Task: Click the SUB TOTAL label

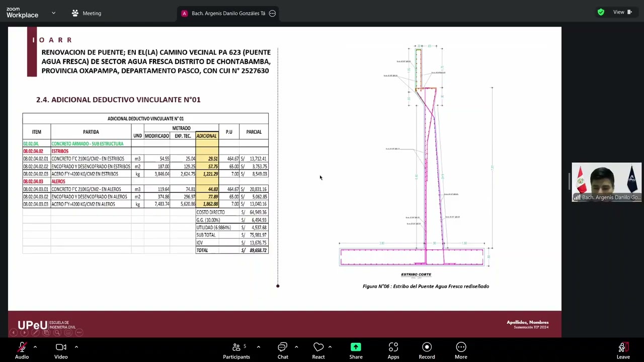Action: click(206, 235)
